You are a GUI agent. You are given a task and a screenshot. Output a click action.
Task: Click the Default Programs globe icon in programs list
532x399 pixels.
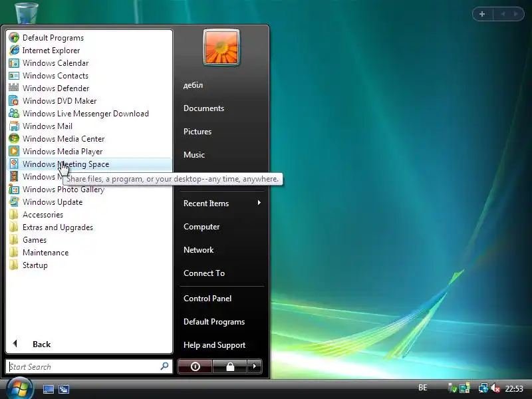14,38
